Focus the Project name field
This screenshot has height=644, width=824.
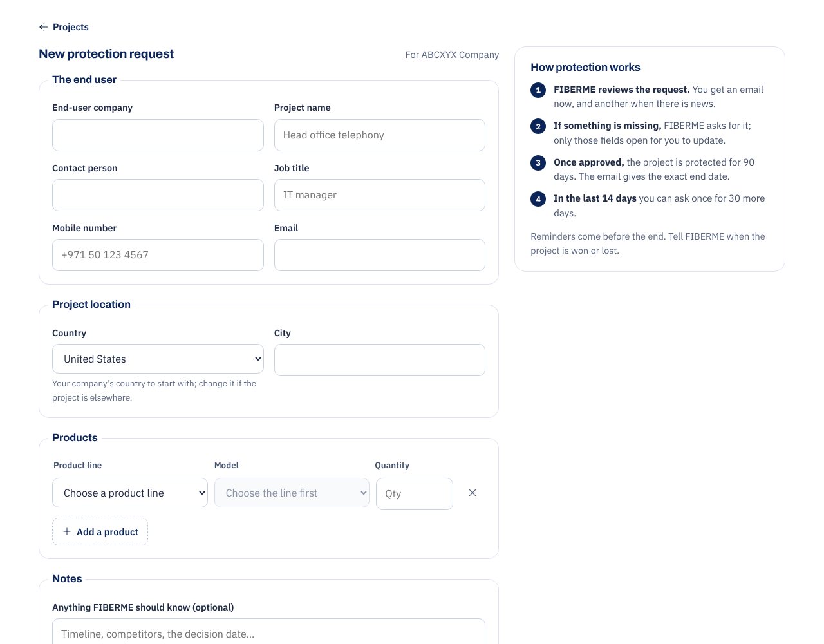pyautogui.click(x=380, y=135)
